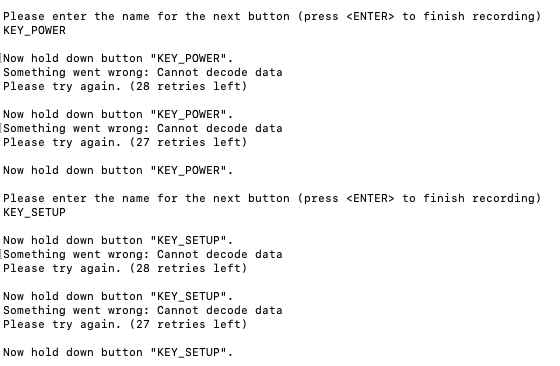Click <ENTER> in the prompt above KEY_SETUP
This screenshot has height=366, width=560.
[370, 199]
